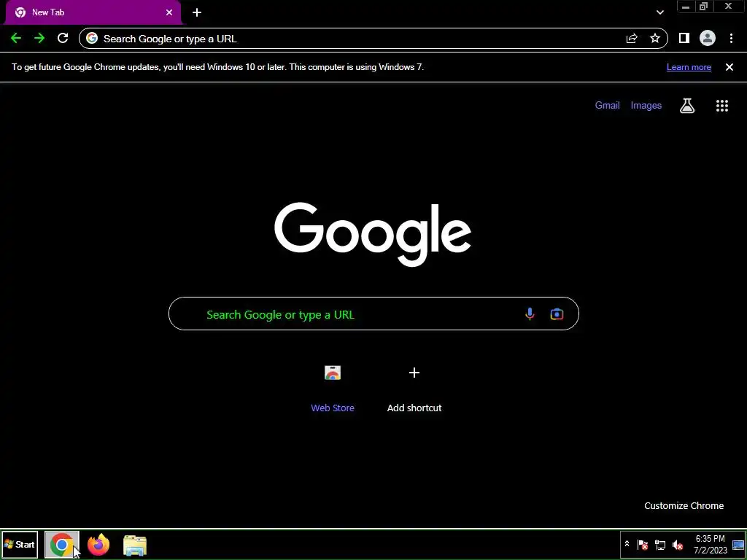The width and height of the screenshot is (747, 560).
Task: Open Google Images link
Action: [x=646, y=105]
